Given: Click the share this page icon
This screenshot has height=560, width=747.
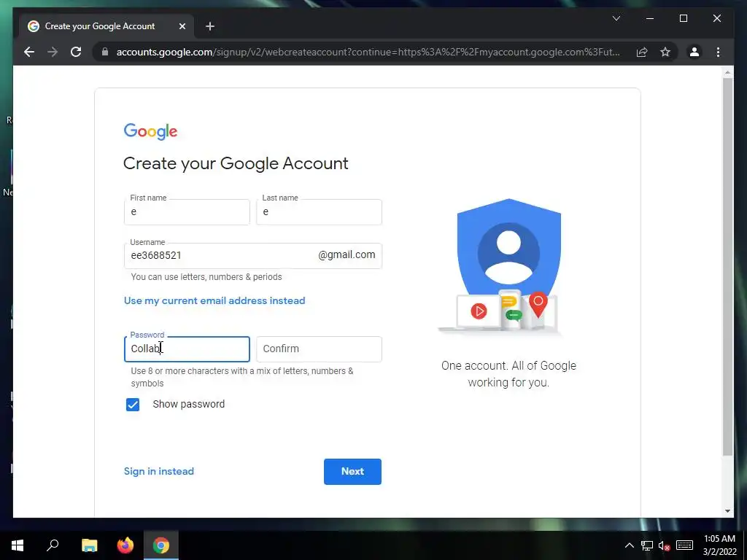Looking at the screenshot, I should coord(642,52).
